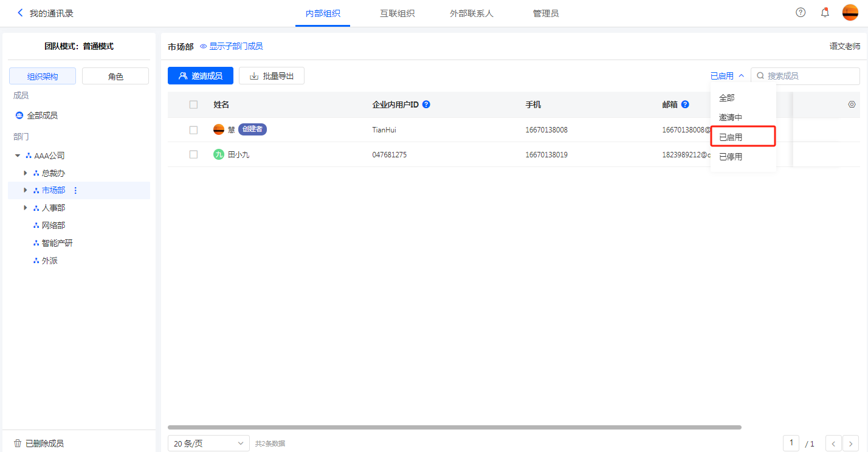Click the 邀请成员 button
The height and width of the screenshot is (452, 868).
[201, 76]
